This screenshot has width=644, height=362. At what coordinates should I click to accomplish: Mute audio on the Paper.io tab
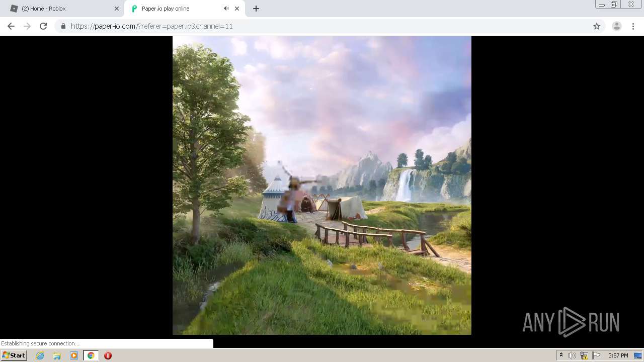pyautogui.click(x=226, y=9)
